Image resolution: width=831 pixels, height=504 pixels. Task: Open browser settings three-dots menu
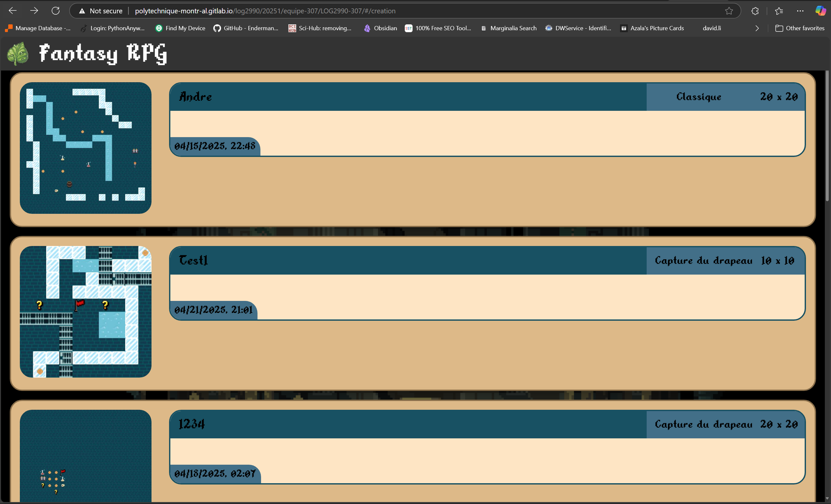800,11
